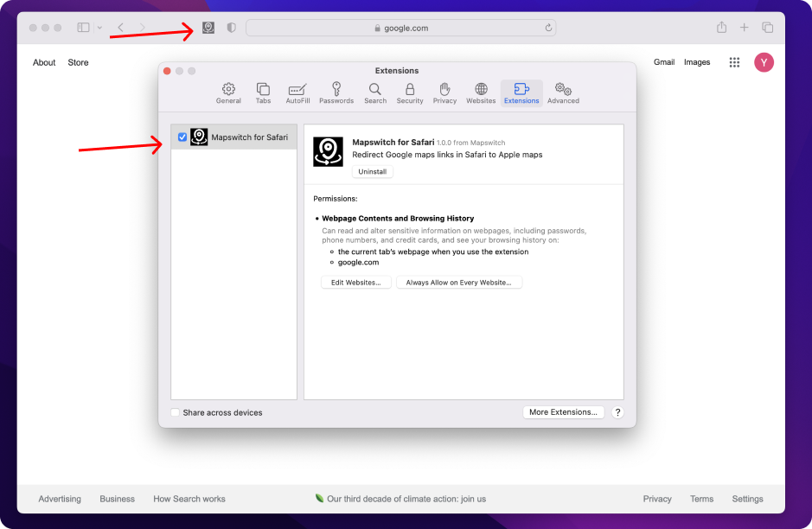Select the Extensions tab in preferences toolbar
The width and height of the screenshot is (812, 529).
[521, 92]
